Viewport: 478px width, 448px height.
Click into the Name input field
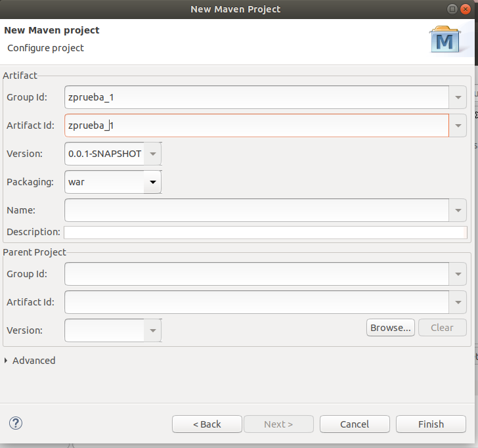257,210
